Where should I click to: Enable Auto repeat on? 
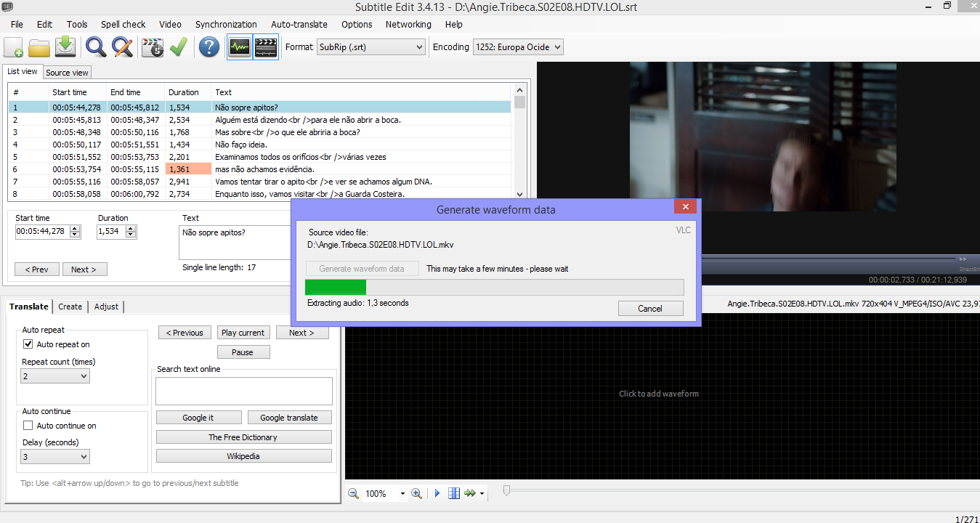tap(28, 344)
